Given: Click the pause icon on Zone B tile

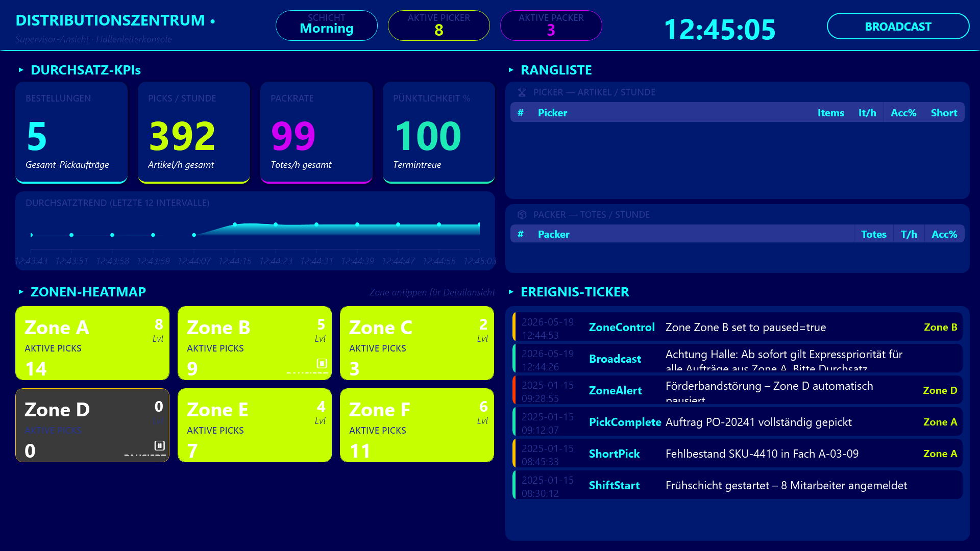Looking at the screenshot, I should pos(322,363).
